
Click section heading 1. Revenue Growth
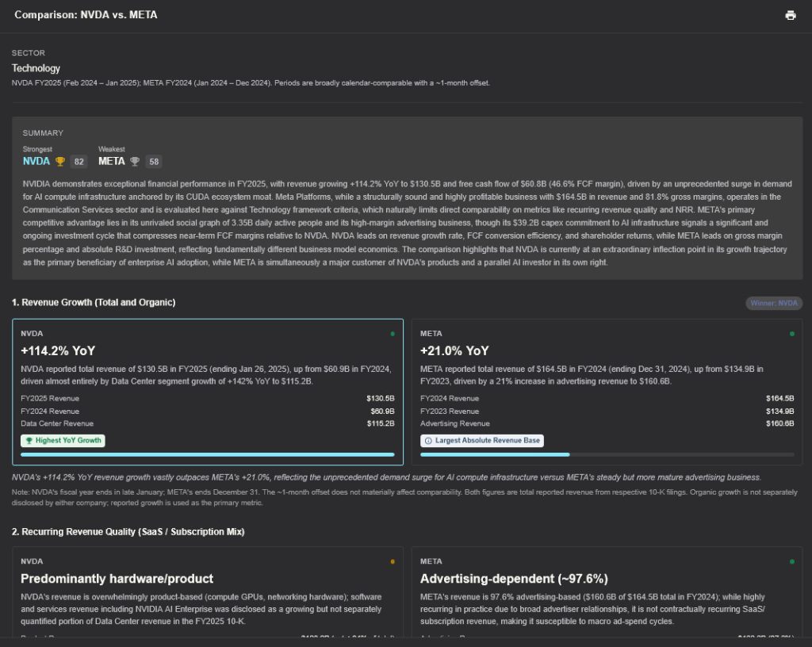(x=94, y=302)
